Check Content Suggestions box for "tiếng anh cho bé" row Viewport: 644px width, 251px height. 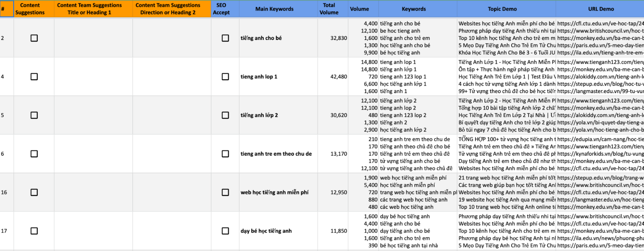tap(33, 38)
